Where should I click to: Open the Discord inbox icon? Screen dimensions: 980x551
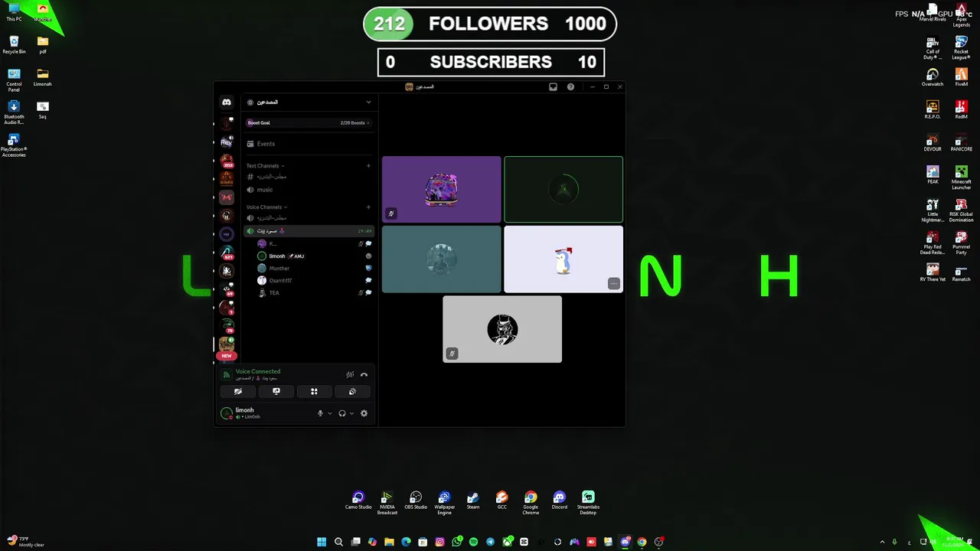point(553,87)
